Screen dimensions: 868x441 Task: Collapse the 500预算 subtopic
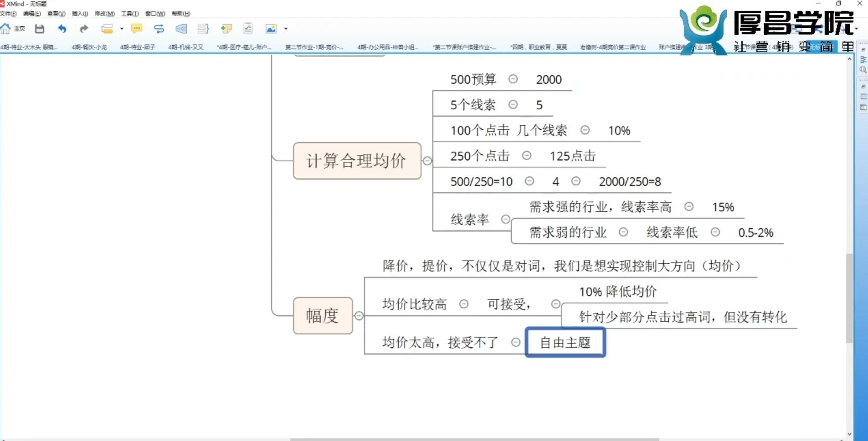tap(513, 79)
